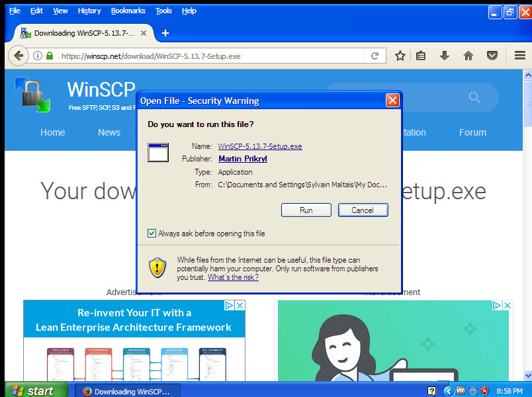Click the Firefox back arrow button
532x397 pixels.
pyautogui.click(x=19, y=56)
